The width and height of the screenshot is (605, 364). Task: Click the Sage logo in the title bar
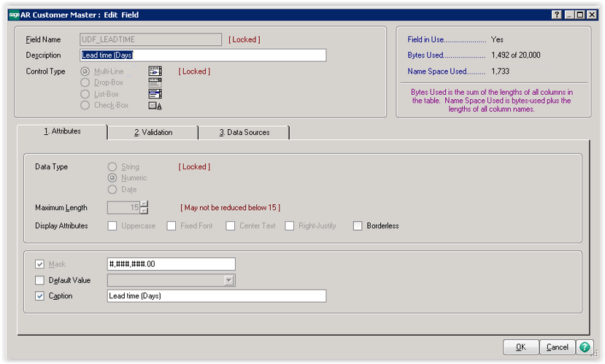(x=14, y=15)
